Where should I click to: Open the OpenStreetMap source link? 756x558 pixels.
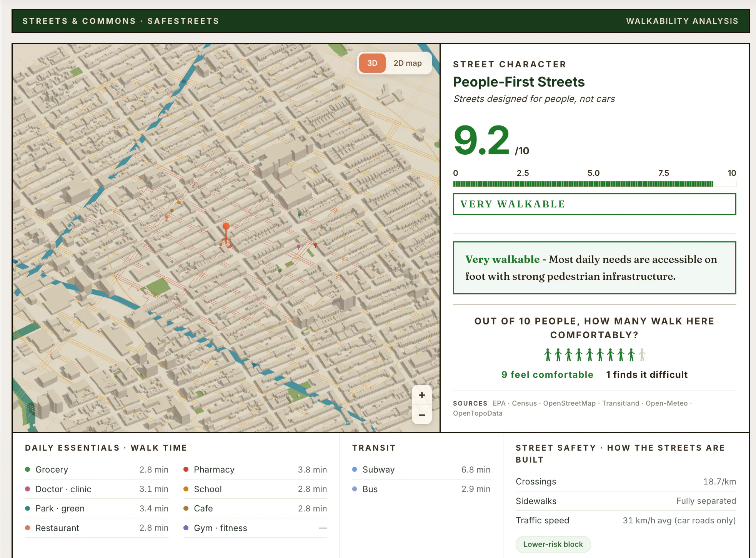(x=569, y=403)
